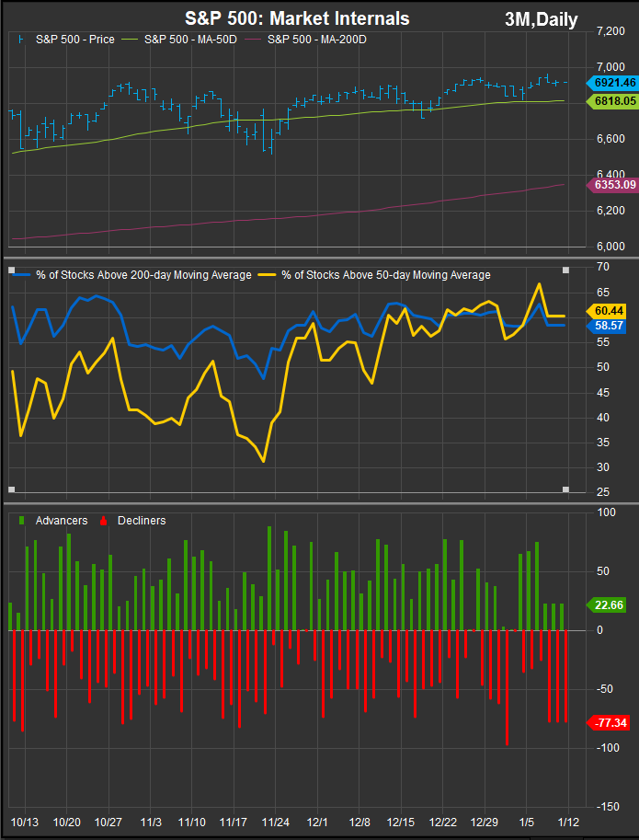Click the 60.44 yellow value tag
The width and height of the screenshot is (639, 840).
pos(610,310)
